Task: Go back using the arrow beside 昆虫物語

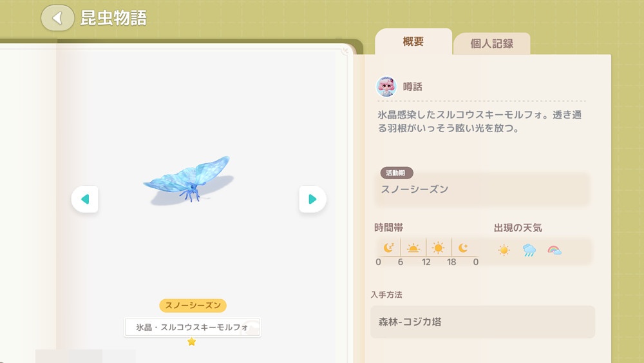Action: click(x=57, y=17)
